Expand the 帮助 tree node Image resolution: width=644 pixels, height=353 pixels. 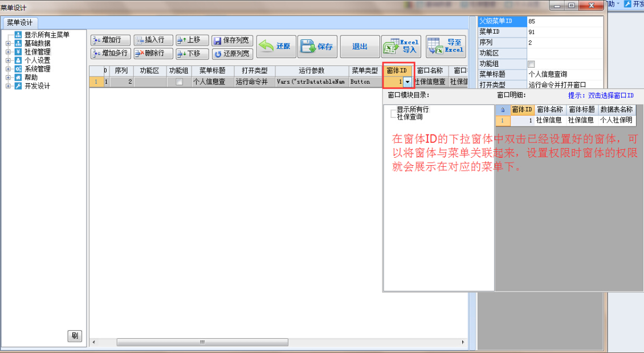click(x=8, y=77)
